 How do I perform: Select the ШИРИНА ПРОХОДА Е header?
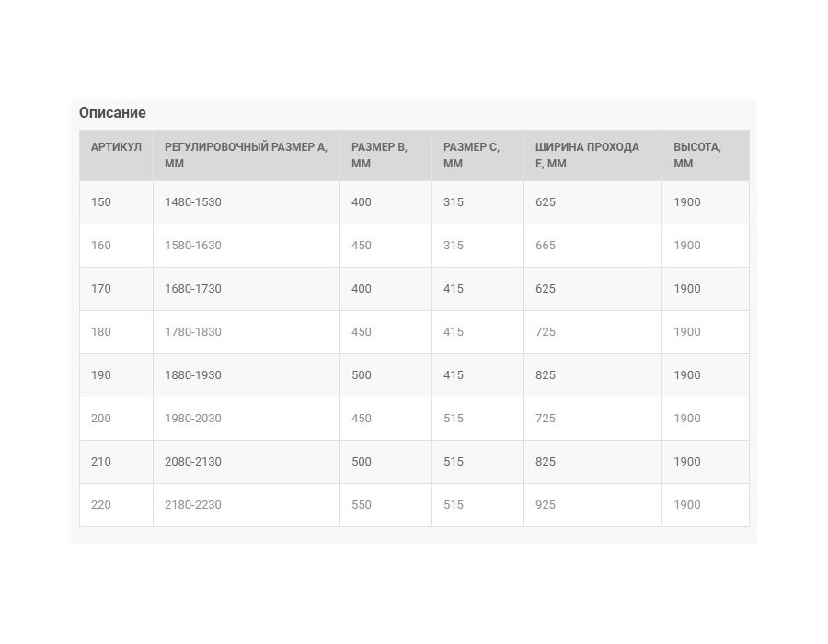coord(592,155)
